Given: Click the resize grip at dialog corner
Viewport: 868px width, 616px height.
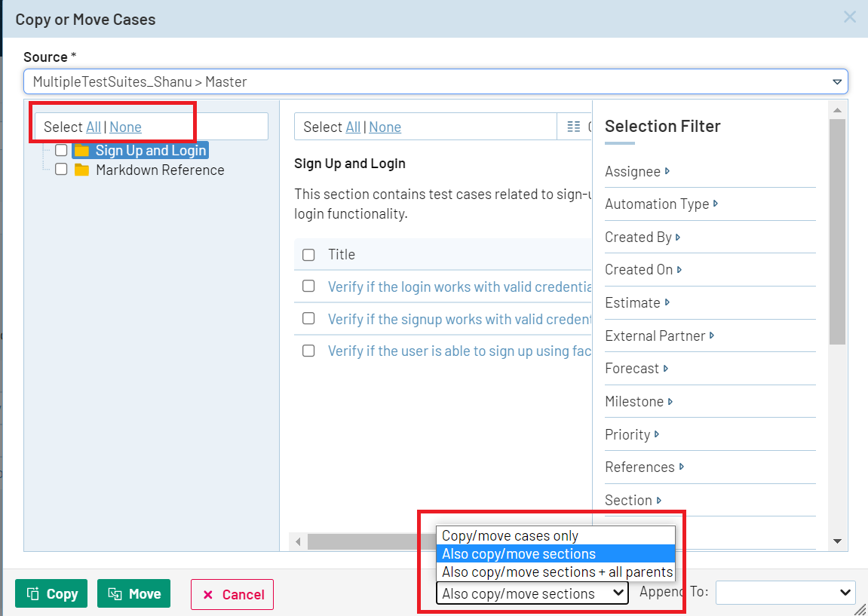Looking at the screenshot, I should tap(860, 608).
